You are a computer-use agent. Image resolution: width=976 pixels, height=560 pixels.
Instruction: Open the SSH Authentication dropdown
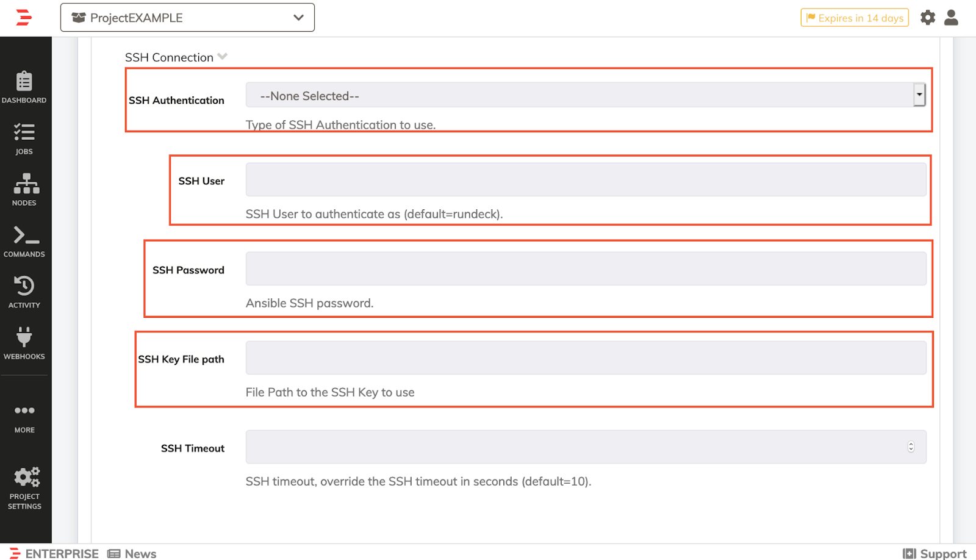pyautogui.click(x=586, y=95)
